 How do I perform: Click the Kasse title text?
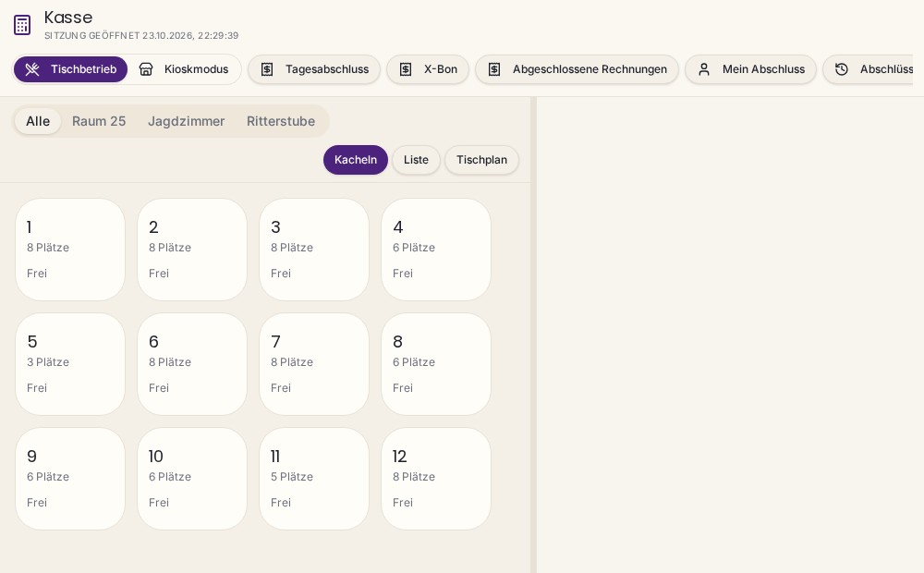(68, 18)
